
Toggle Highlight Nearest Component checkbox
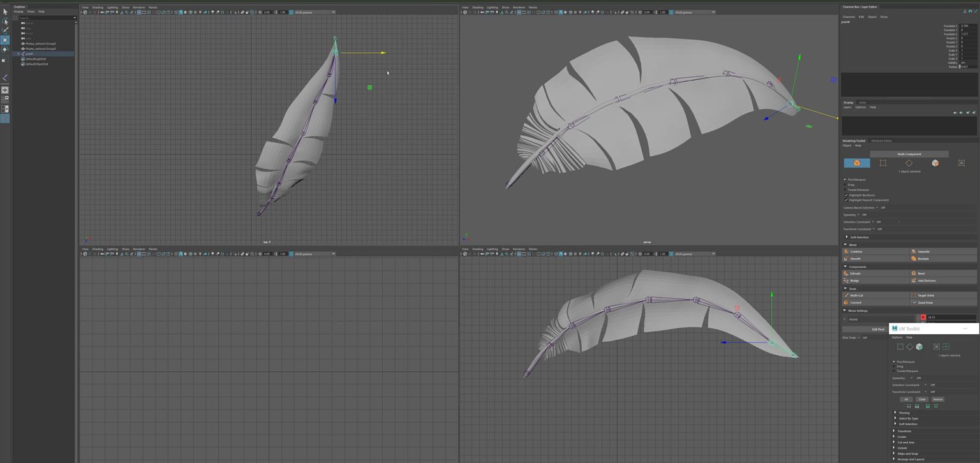pos(846,200)
